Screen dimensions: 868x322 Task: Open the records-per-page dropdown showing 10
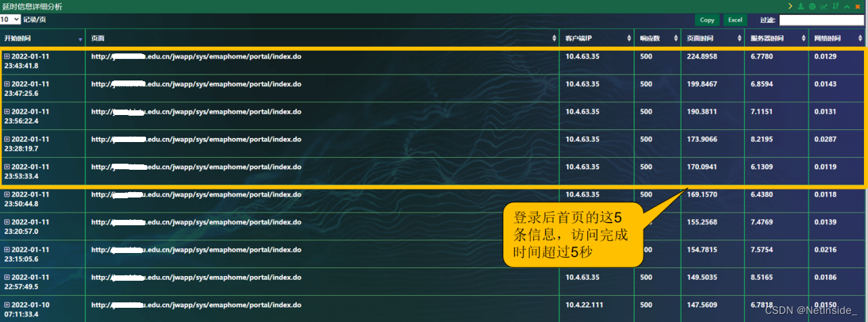(x=10, y=20)
